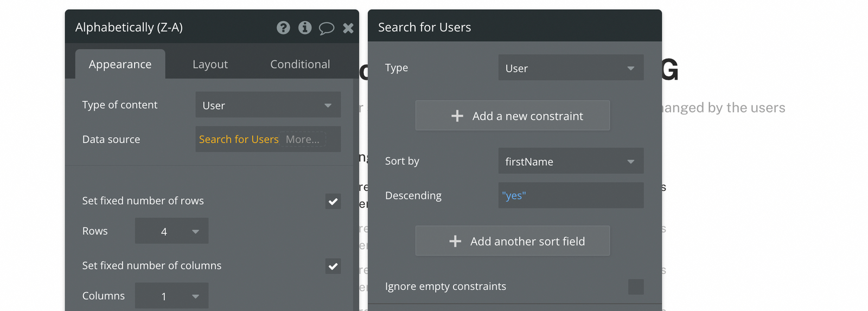Click the info icon in header
Screen dimensions: 868x311
tap(305, 28)
